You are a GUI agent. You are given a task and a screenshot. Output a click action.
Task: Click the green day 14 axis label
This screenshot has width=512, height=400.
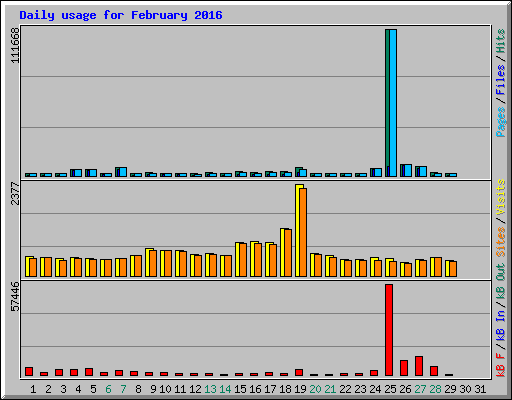point(225,389)
